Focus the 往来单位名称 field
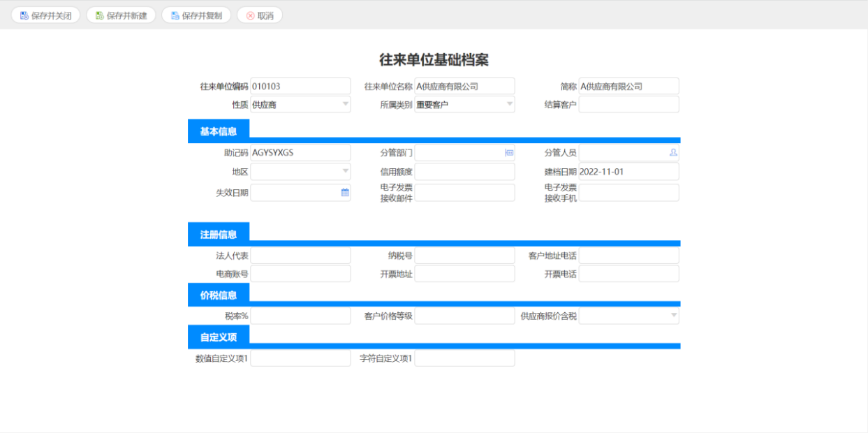Screen dimensions: 868x433 coord(464,87)
